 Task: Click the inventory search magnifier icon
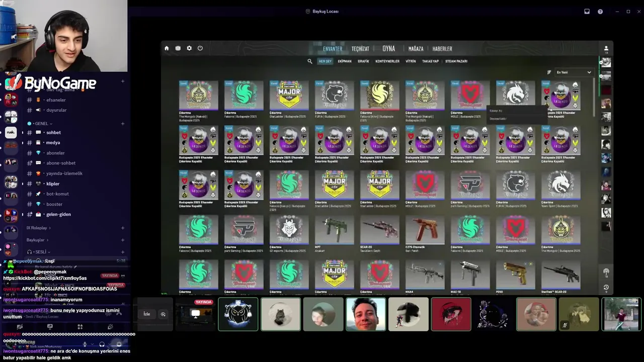click(x=310, y=61)
